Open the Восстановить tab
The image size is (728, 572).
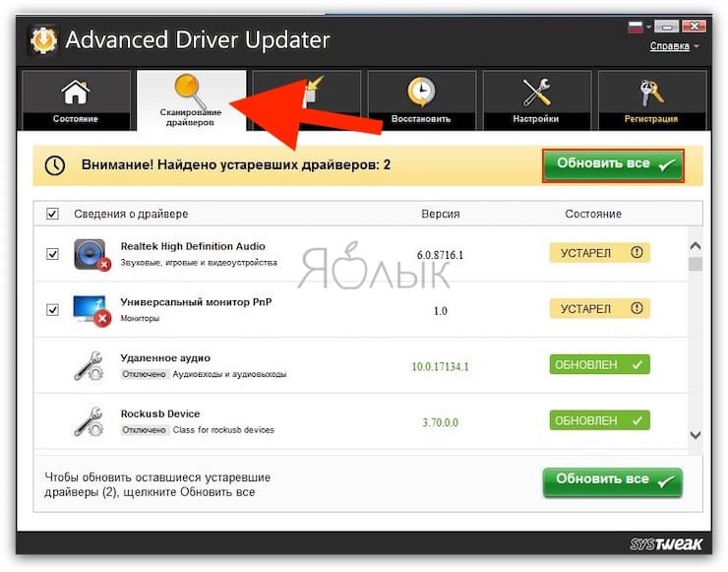click(422, 99)
